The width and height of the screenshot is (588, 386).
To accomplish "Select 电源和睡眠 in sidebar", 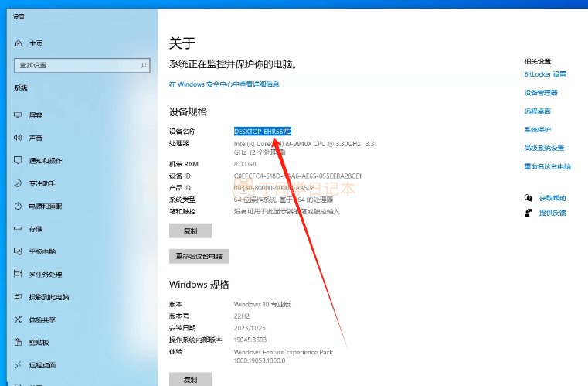I will pos(38,206).
